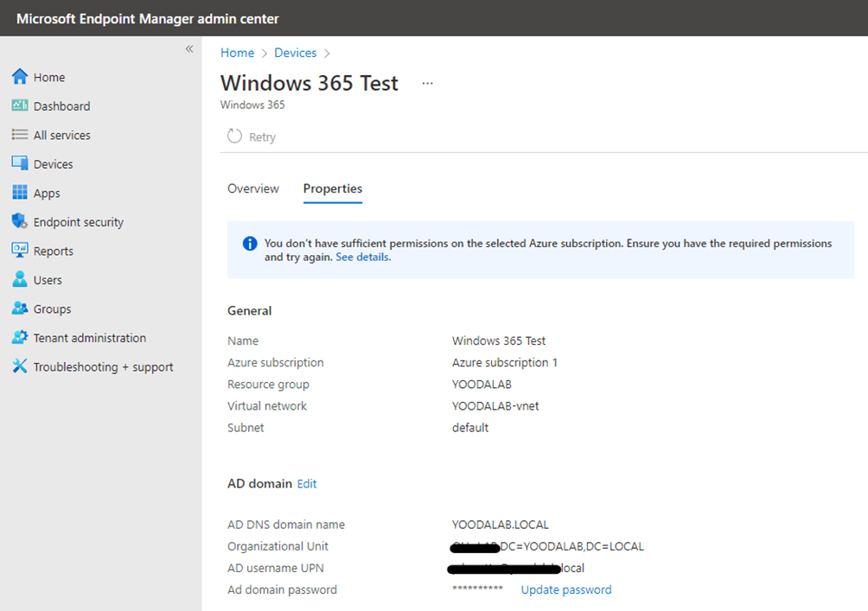Click the Virtual network field label

(x=267, y=405)
